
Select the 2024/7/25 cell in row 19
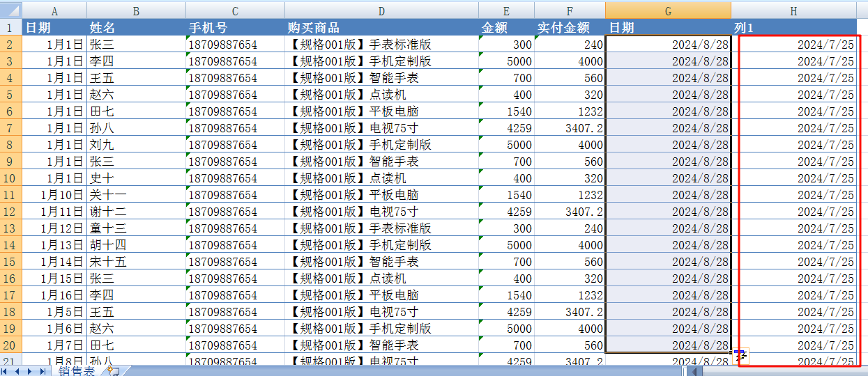[x=794, y=329]
